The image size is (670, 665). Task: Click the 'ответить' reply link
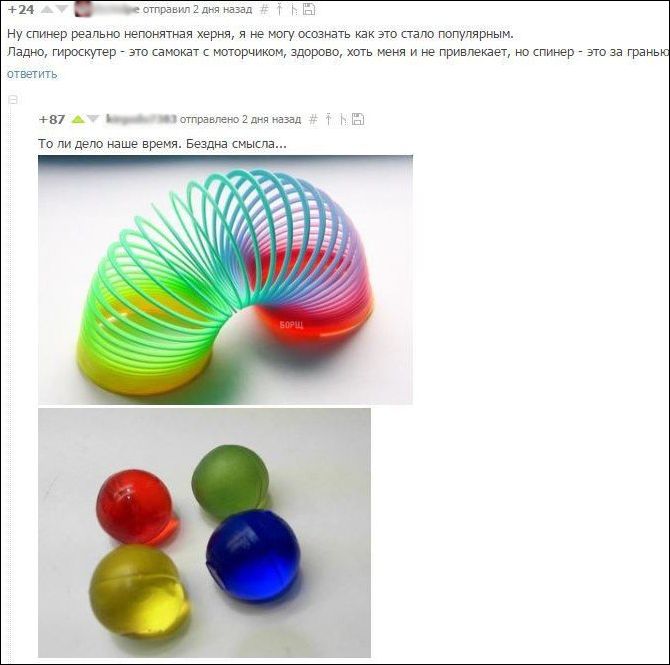pyautogui.click(x=32, y=74)
